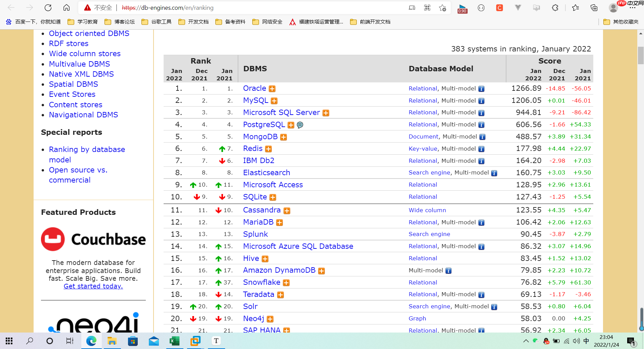Add the page to favorites via the star icon

click(442, 7)
